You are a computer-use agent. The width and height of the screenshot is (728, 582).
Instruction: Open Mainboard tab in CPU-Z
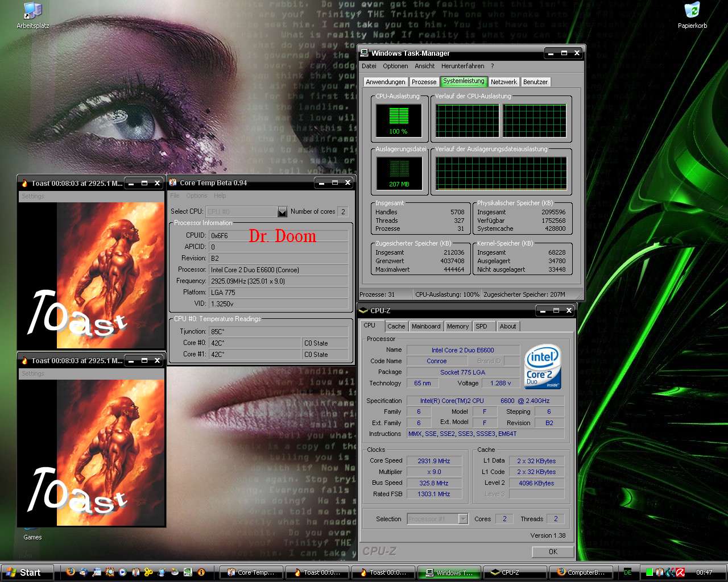pos(426,326)
